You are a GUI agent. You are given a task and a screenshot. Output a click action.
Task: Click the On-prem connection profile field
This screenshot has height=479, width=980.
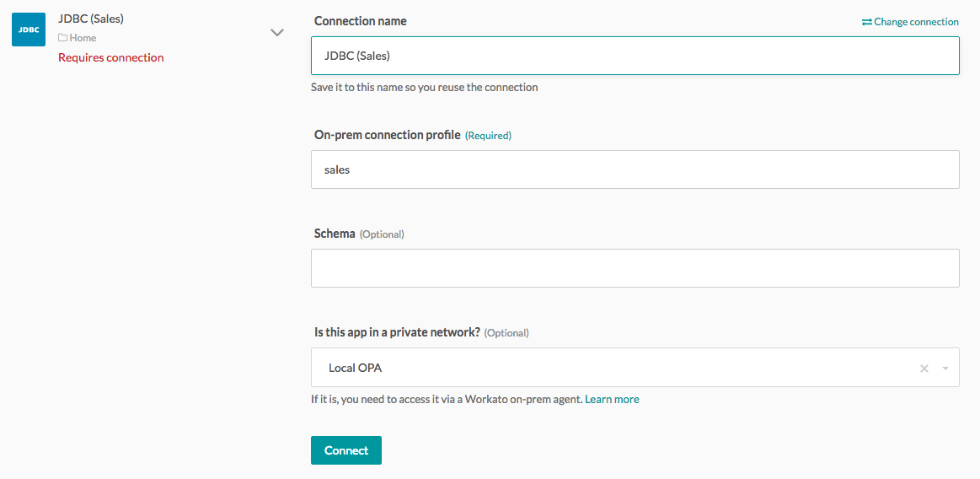coord(635,170)
